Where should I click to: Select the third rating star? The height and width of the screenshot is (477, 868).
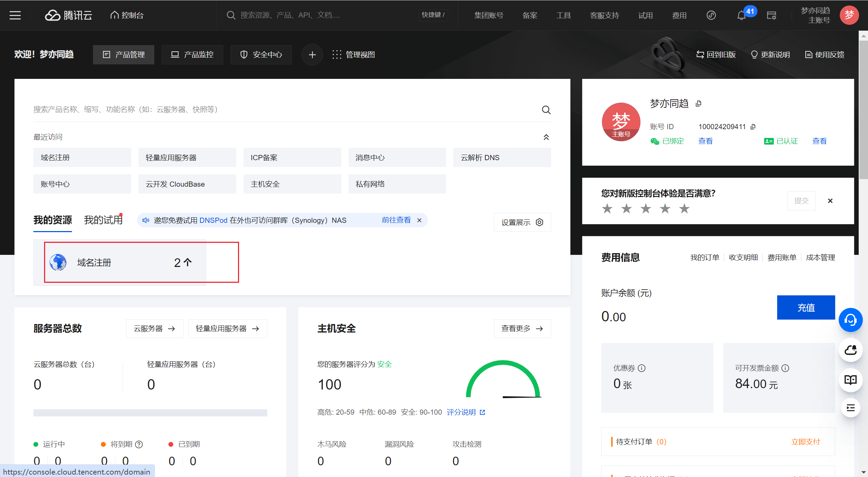coord(646,208)
